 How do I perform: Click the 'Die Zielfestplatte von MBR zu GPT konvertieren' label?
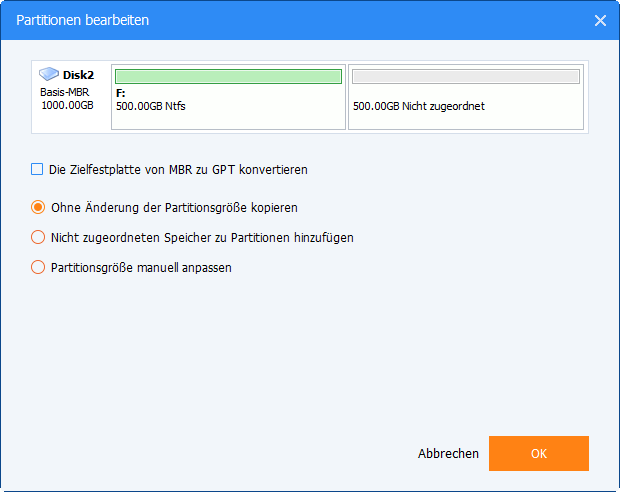(x=178, y=170)
